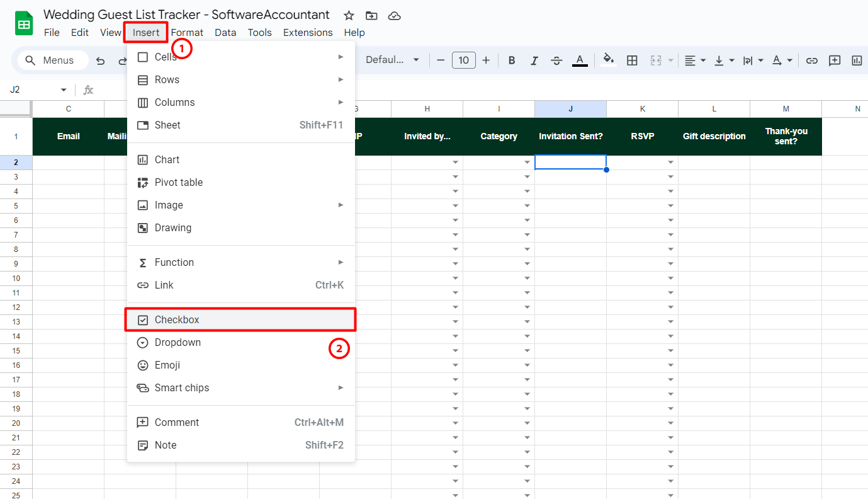Search the Menus box

coord(54,60)
